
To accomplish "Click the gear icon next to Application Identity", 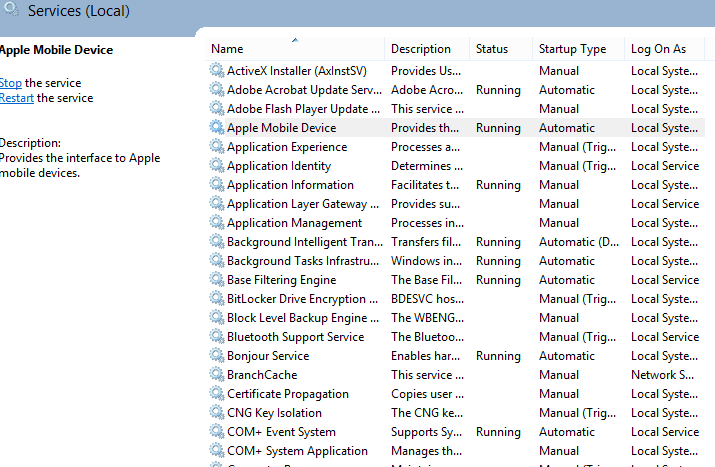I will click(217, 166).
